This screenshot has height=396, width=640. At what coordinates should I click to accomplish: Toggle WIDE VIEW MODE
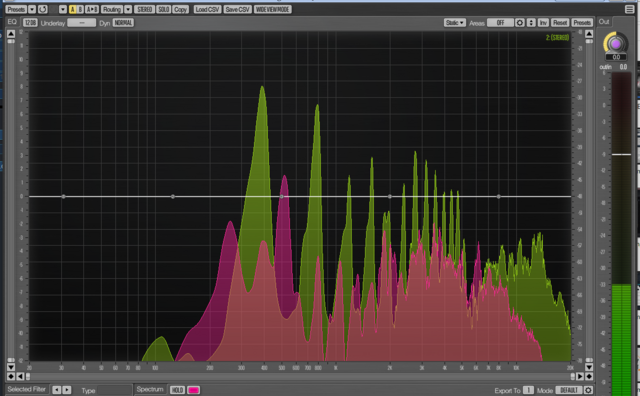[x=272, y=9]
